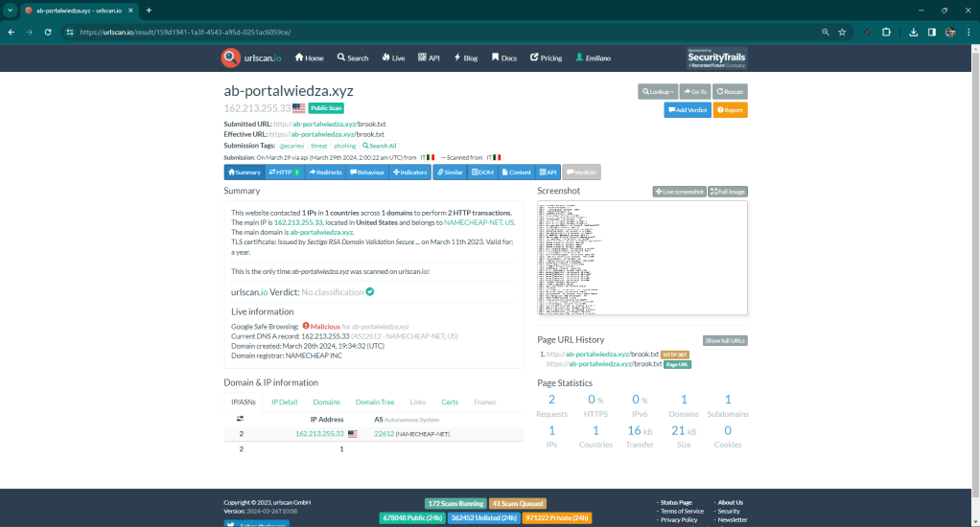980x527 pixels.
Task: Click the urlscan.io magnifier logo
Action: (230, 57)
